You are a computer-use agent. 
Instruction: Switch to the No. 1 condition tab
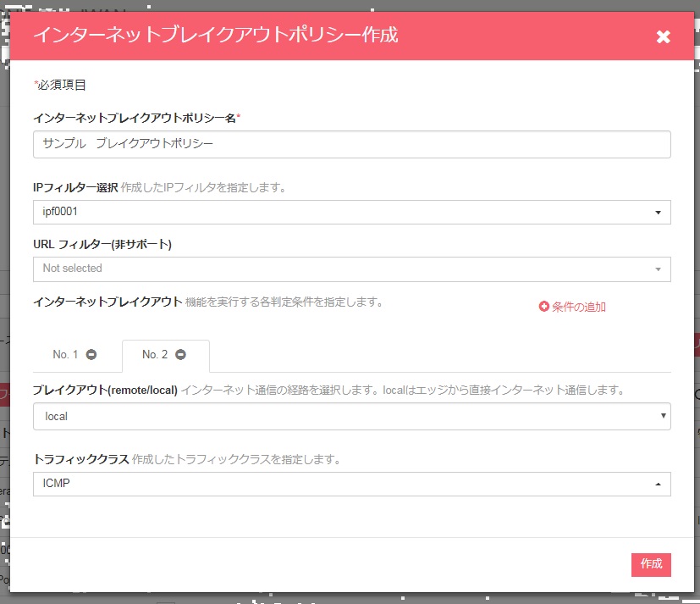tap(65, 354)
